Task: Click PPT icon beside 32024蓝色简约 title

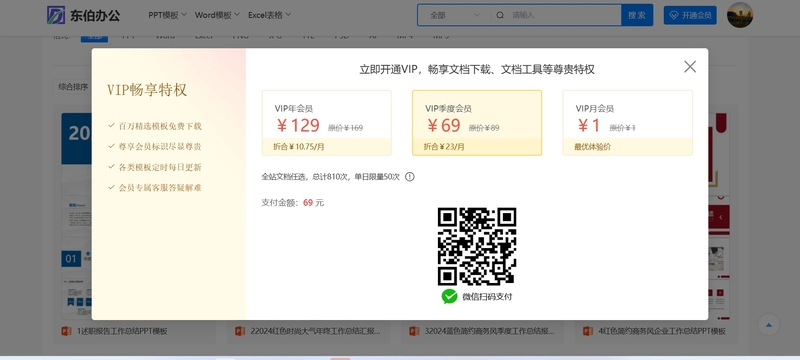Action: [414, 331]
